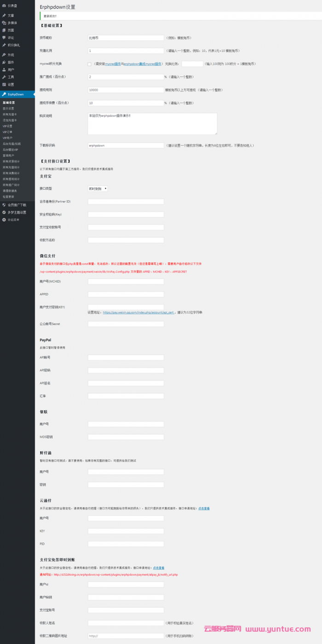The image size is (322, 644).
Task: Open 多媒体 media library icon
Action: [4, 23]
